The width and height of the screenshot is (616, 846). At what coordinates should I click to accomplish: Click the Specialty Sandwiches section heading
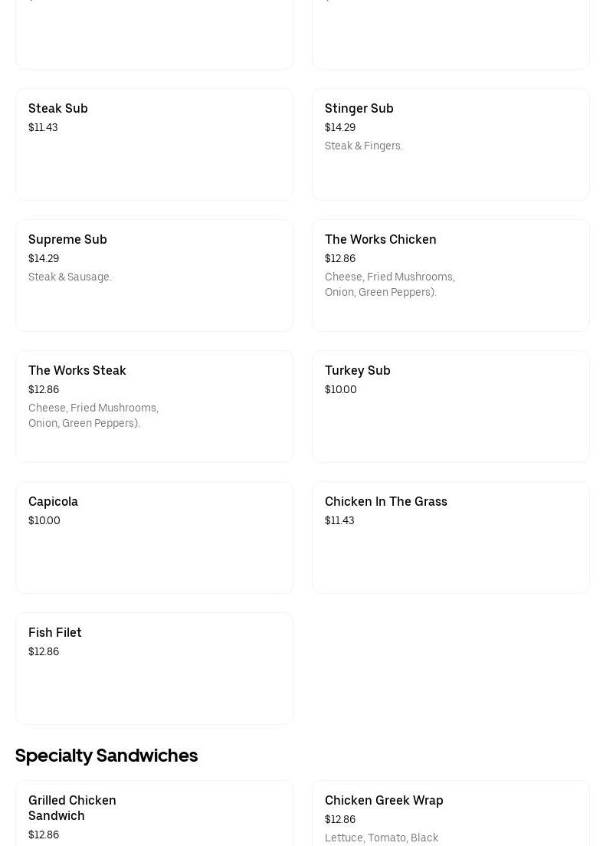(x=106, y=756)
